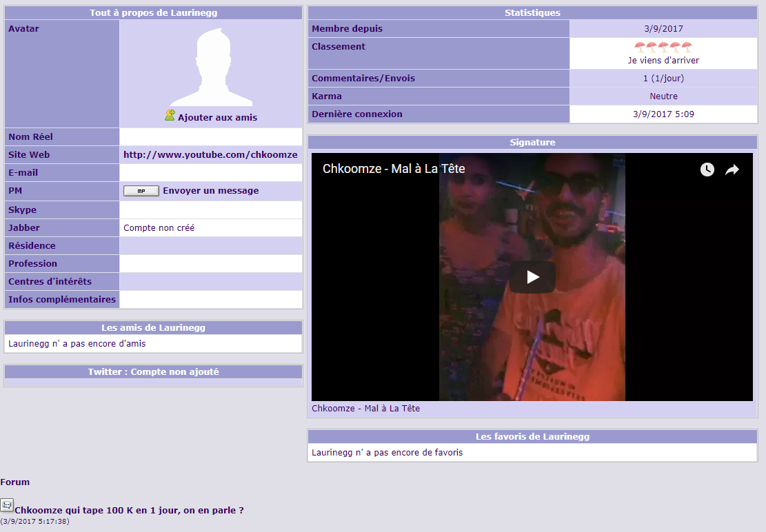Click the 'Tout à propos de Laurinegg' header

click(154, 13)
